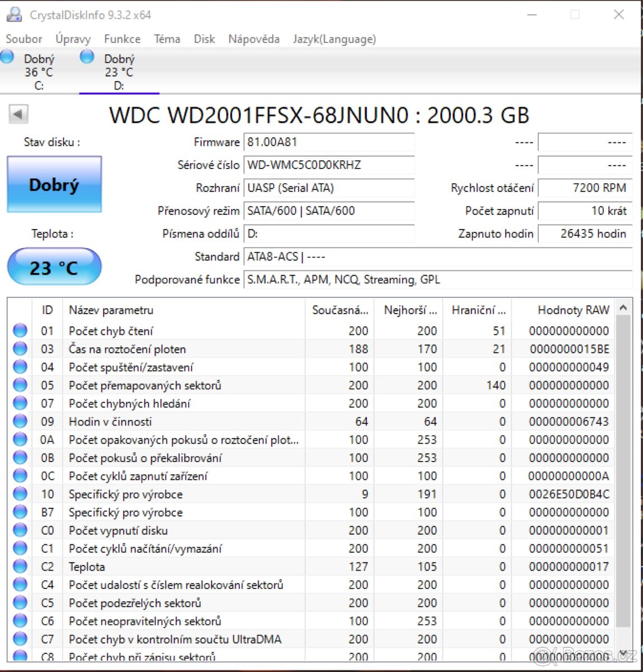
Task: Click status orb of row C1 načítání/vymazání
Action: (x=20, y=549)
